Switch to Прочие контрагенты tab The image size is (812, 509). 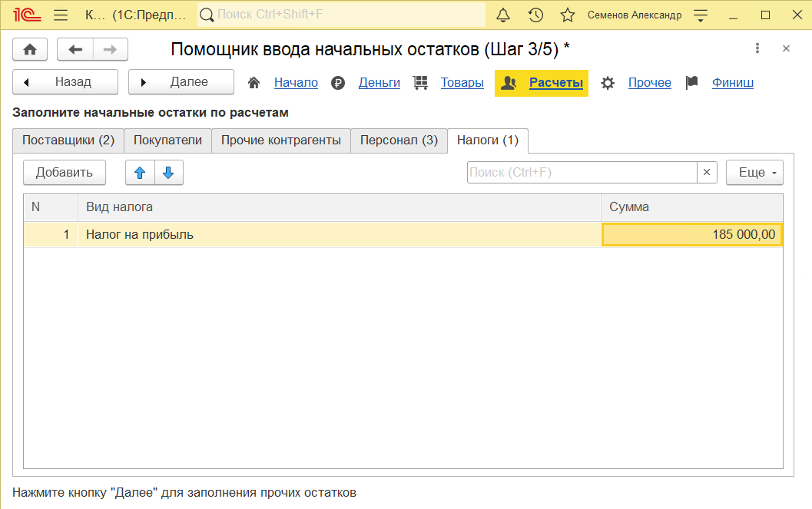pyautogui.click(x=281, y=140)
